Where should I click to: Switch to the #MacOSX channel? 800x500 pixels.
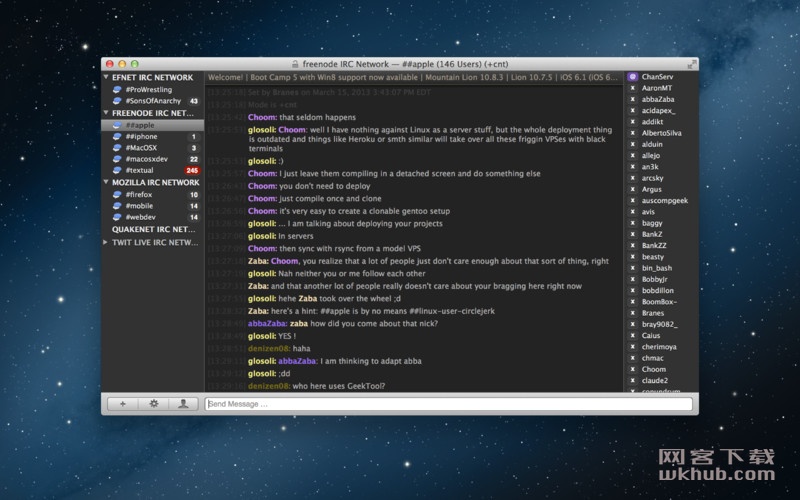[x=153, y=147]
